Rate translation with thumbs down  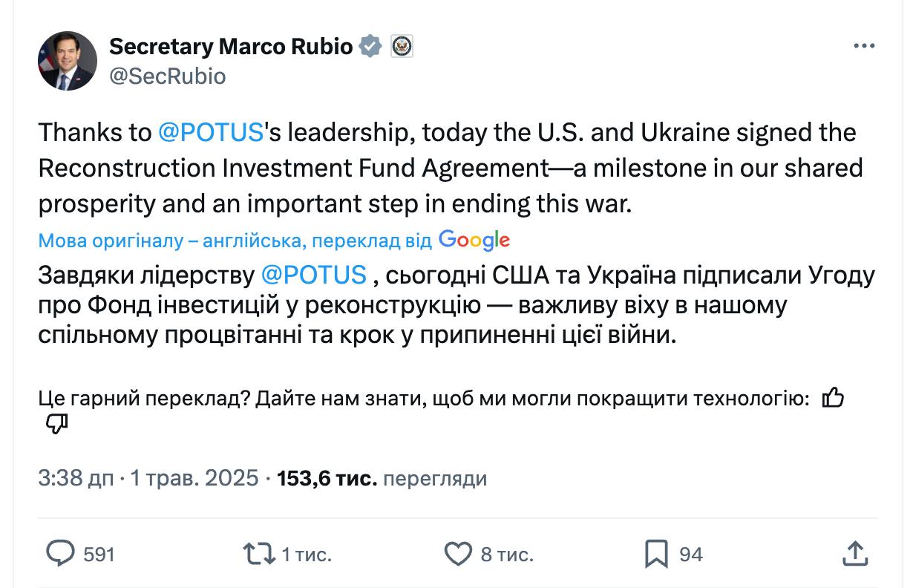pyautogui.click(x=56, y=424)
